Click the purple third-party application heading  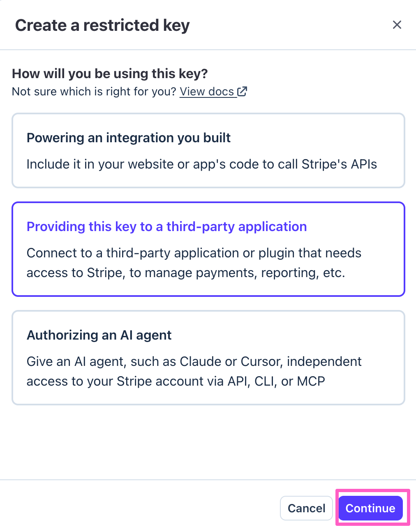point(167,227)
